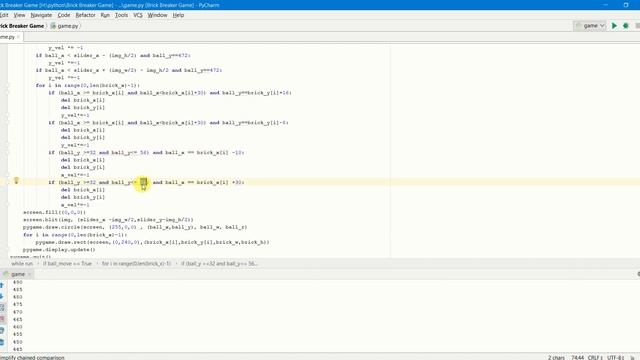Click the trash icon in Run panel sidebar
640x360 pixels.
pos(2,342)
